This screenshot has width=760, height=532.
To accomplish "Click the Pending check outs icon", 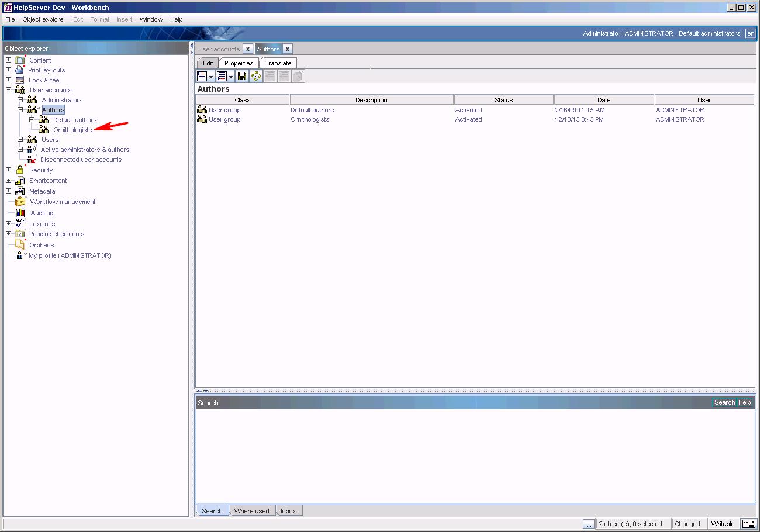I will coord(20,234).
